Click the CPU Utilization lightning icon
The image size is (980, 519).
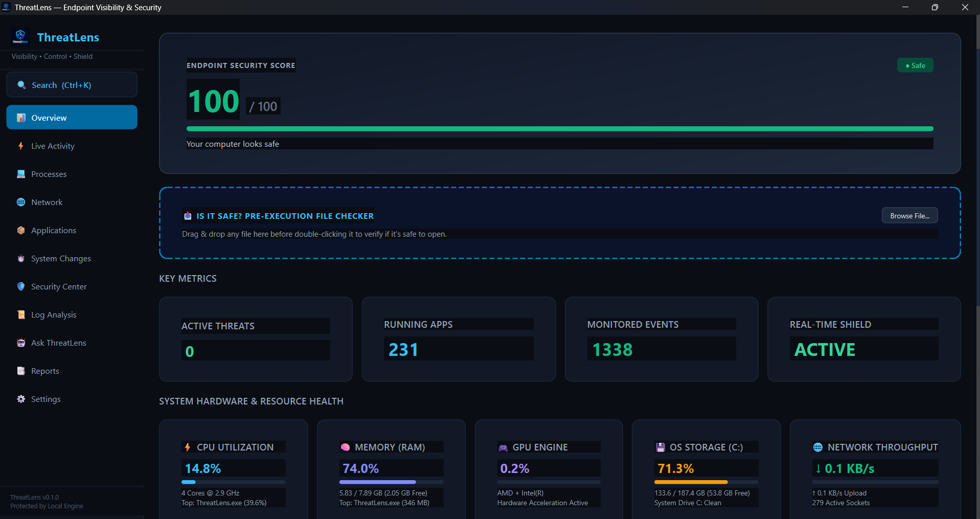point(188,447)
